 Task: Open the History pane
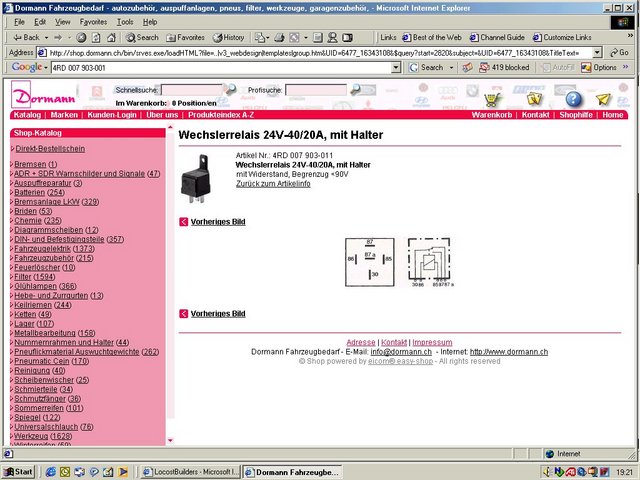(x=229, y=38)
